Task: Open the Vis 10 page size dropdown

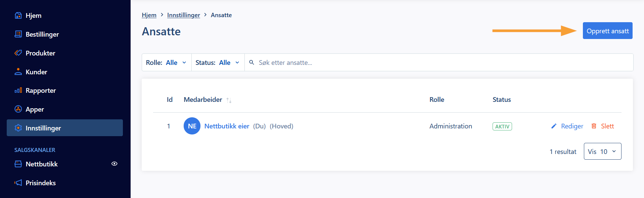Action: (602, 151)
